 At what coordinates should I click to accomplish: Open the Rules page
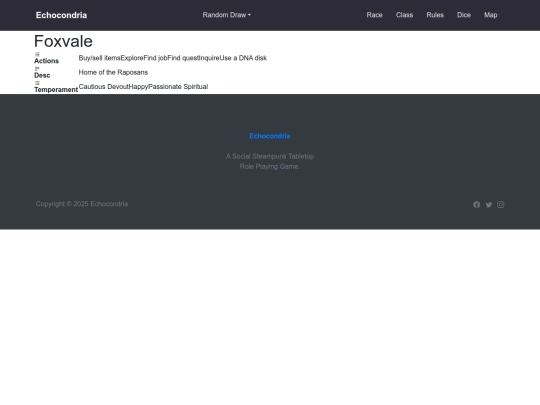(x=435, y=15)
